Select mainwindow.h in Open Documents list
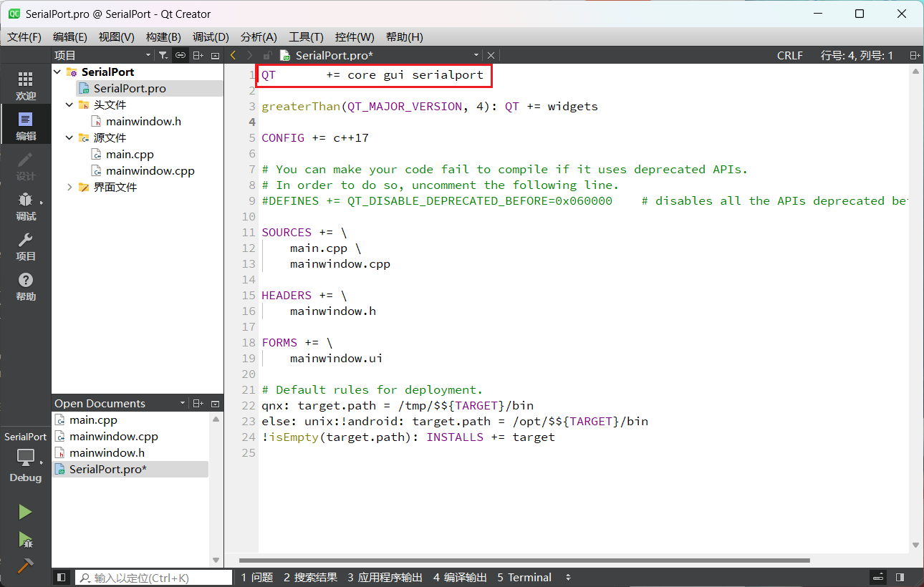This screenshot has height=587, width=924. coord(130,453)
